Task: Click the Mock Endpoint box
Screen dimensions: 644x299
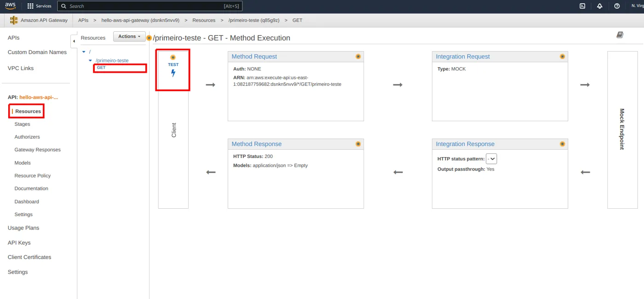Action: tap(622, 129)
